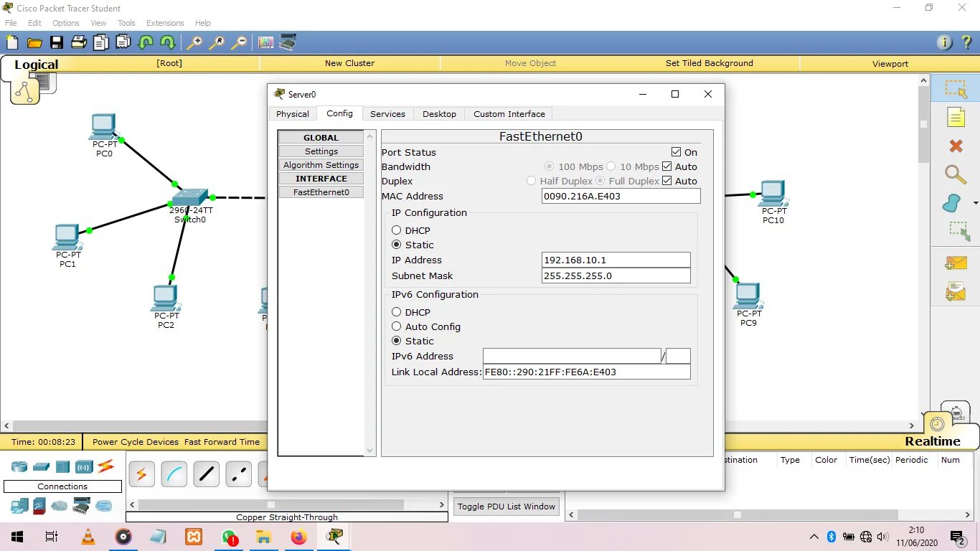The image size is (980, 551).
Task: Open the Options menu
Action: coord(65,23)
